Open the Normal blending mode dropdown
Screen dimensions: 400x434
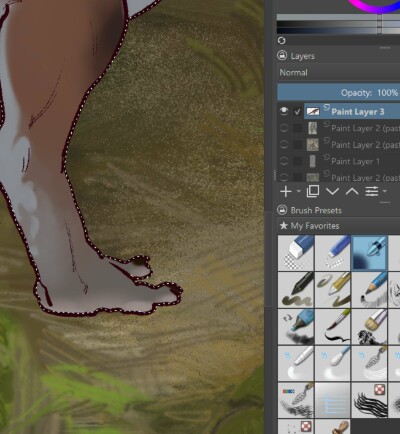tap(339, 73)
